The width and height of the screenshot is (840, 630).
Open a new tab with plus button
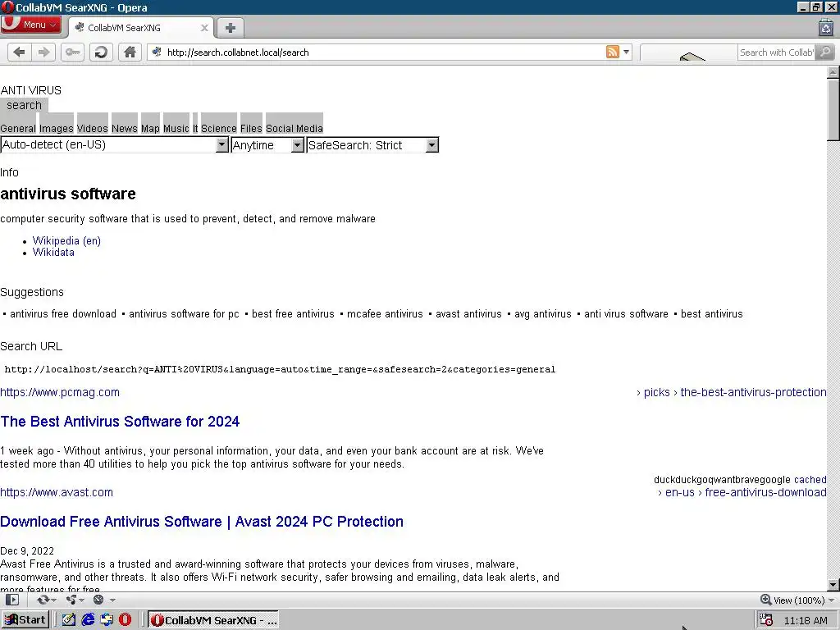click(x=231, y=28)
